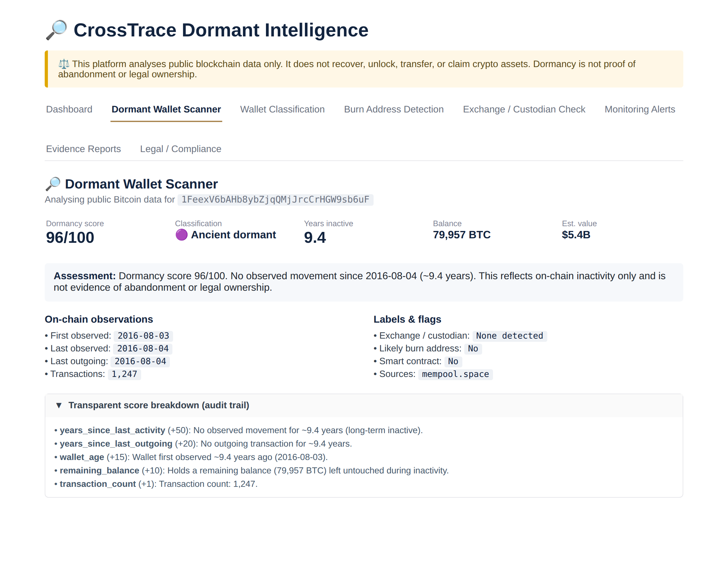Image resolution: width=728 pixels, height=575 pixels.
Task: Click the Last outgoing date value
Action: [x=140, y=362]
